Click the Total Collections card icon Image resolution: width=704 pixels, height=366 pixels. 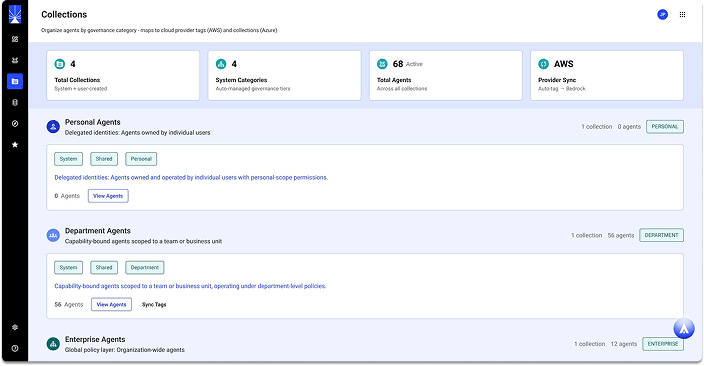tap(60, 64)
